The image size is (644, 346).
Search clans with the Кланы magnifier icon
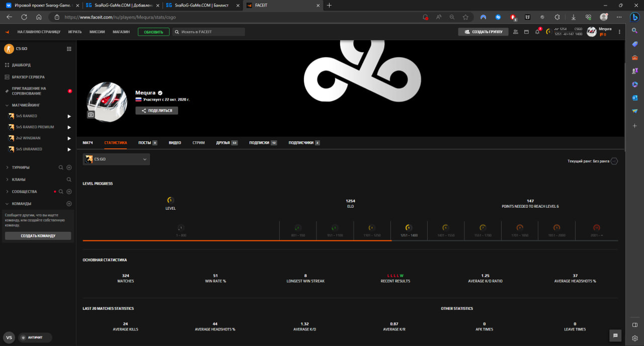[69, 180]
